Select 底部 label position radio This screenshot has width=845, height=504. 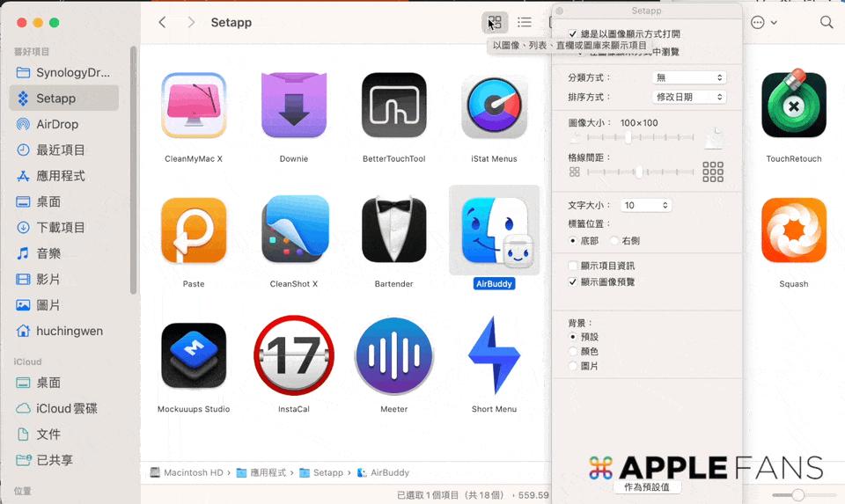[572, 241]
